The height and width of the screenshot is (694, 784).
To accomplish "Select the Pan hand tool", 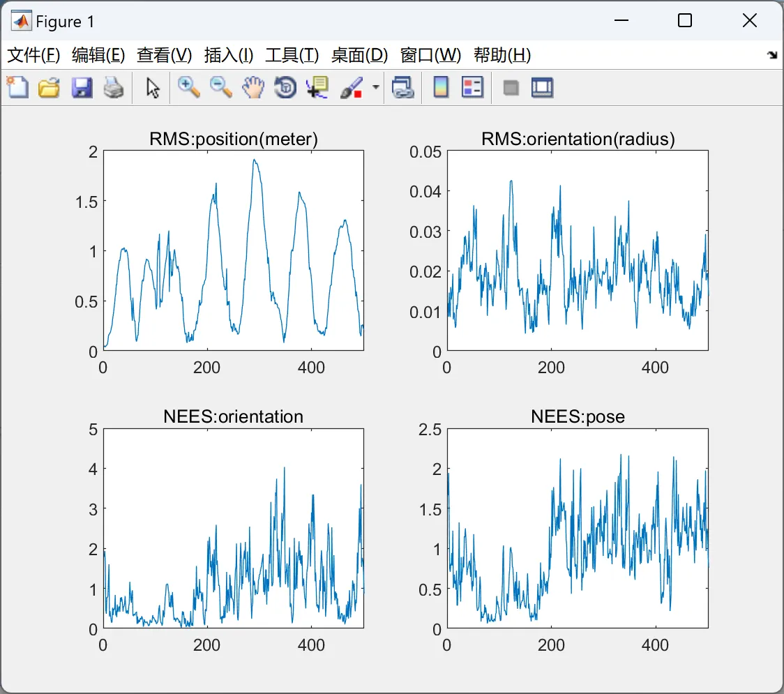I will click(253, 87).
